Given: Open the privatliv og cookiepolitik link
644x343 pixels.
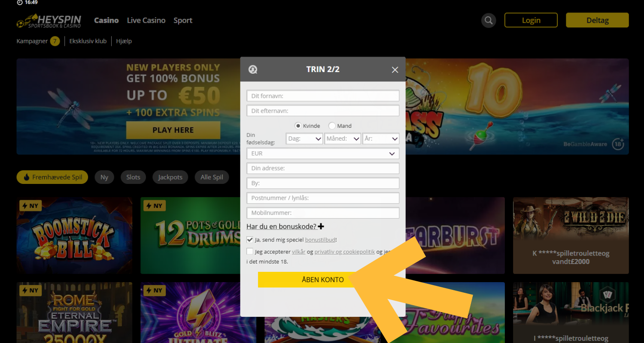Looking at the screenshot, I should [x=345, y=252].
